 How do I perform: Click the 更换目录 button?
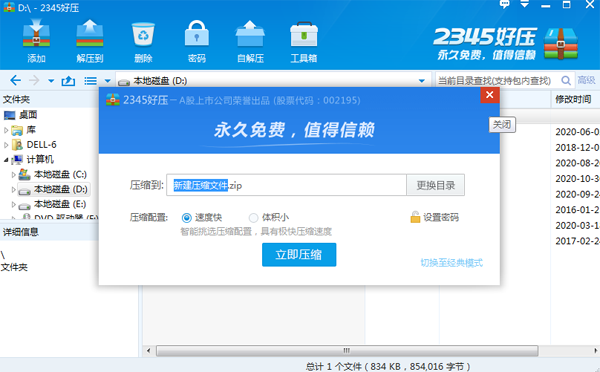435,185
